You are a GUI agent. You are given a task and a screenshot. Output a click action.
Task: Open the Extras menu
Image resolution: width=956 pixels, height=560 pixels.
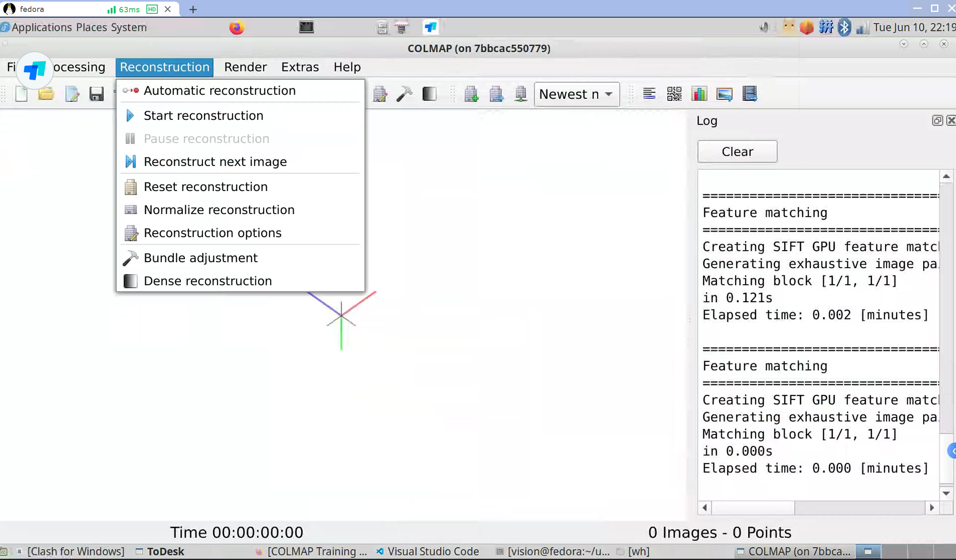300,67
